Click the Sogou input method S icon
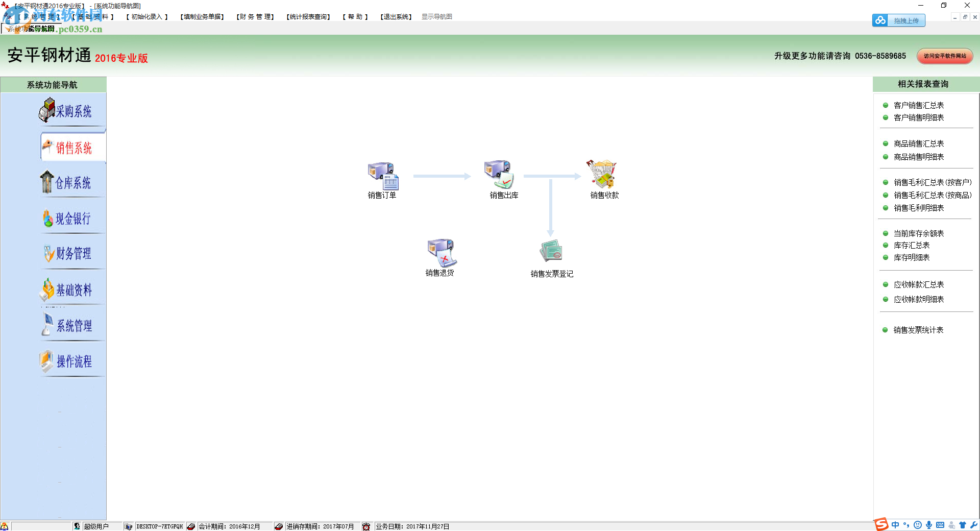This screenshot has width=980, height=531. click(x=881, y=524)
